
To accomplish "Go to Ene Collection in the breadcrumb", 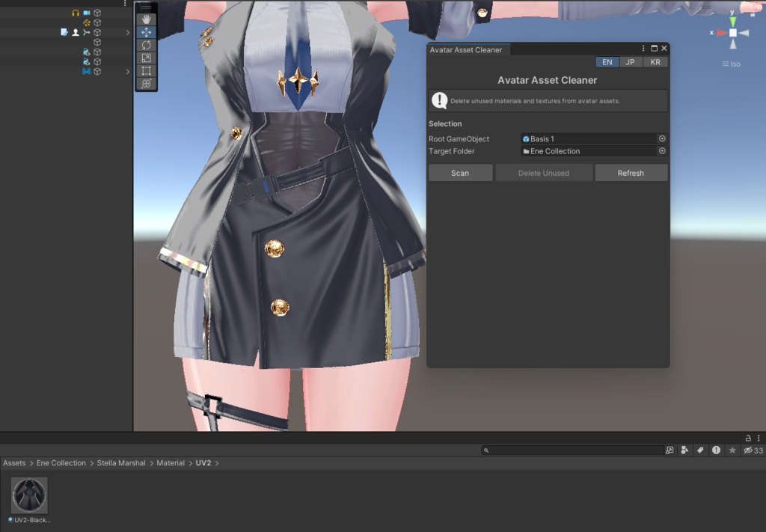I will (61, 462).
